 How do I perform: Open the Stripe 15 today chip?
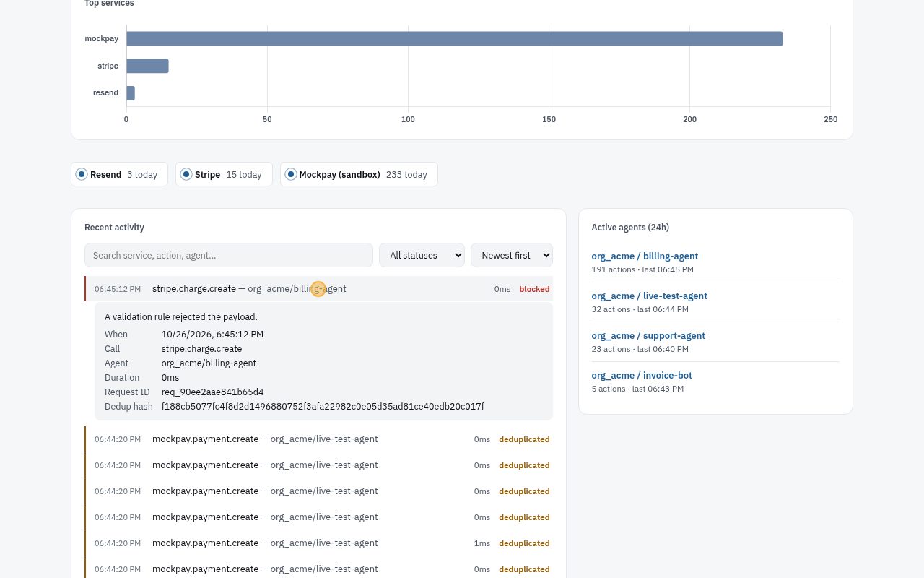(224, 174)
